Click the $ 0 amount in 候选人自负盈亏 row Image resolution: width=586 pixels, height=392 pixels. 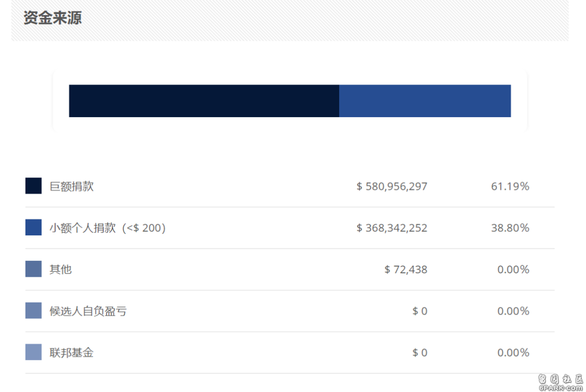point(420,311)
